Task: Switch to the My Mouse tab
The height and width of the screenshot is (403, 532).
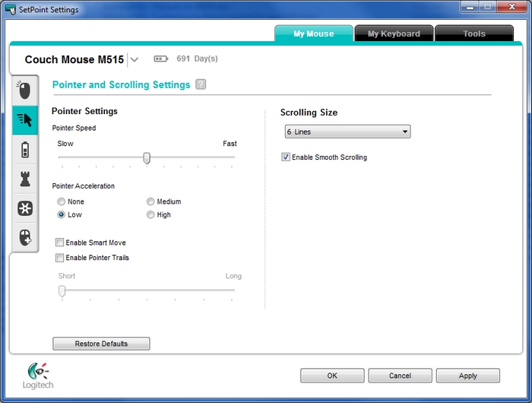Action: point(313,33)
